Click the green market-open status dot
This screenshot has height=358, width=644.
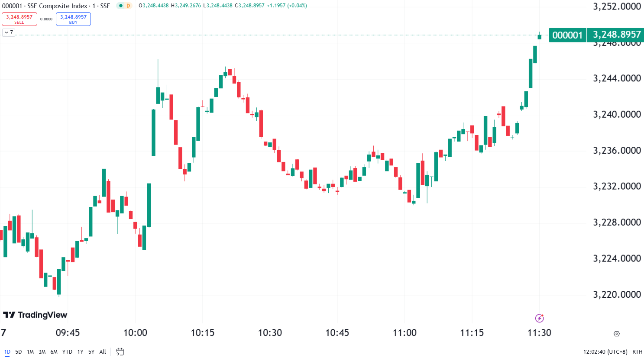pyautogui.click(x=121, y=6)
